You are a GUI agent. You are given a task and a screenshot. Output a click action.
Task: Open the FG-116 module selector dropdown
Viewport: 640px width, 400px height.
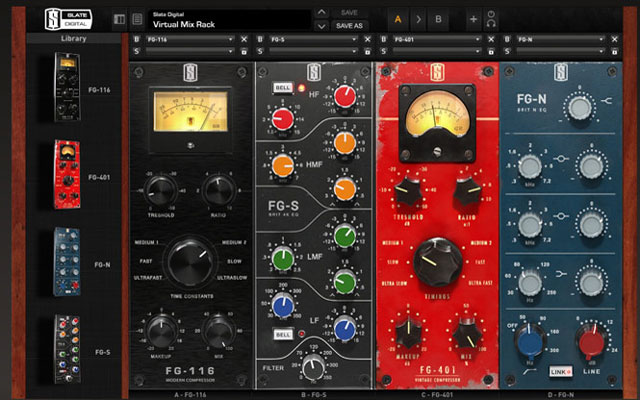(x=190, y=39)
